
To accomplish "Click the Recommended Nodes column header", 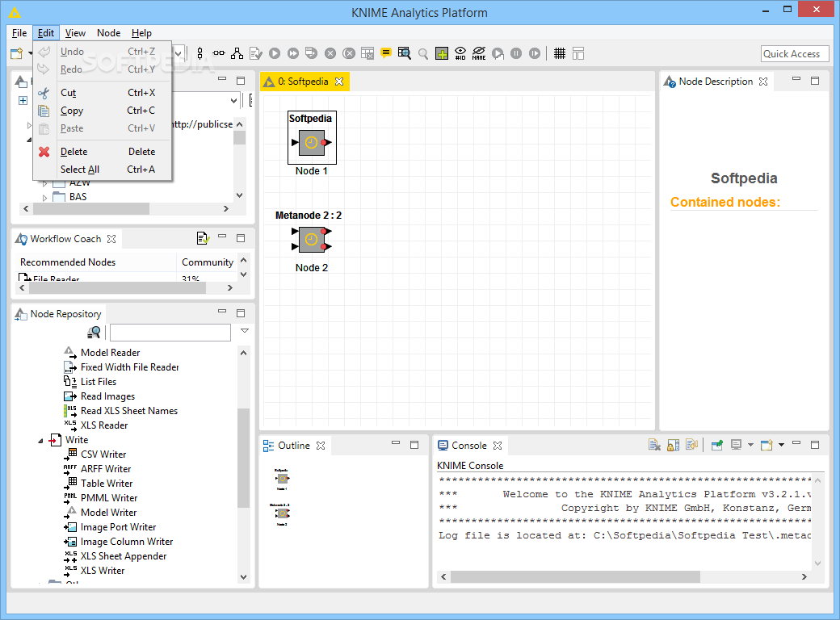I will [96, 262].
